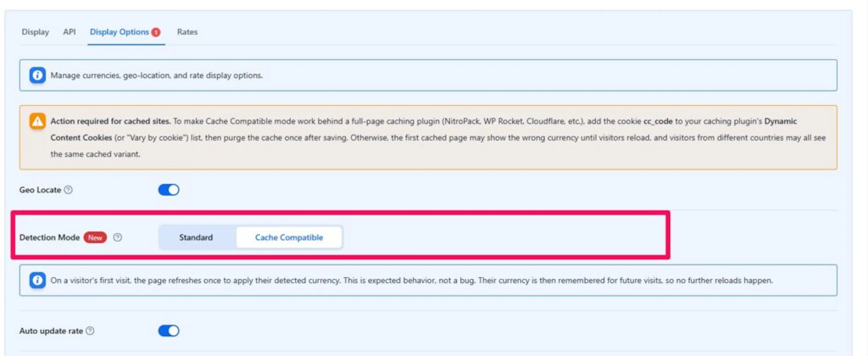
Task: Select the Cache Compatible detection mode
Action: tap(289, 237)
